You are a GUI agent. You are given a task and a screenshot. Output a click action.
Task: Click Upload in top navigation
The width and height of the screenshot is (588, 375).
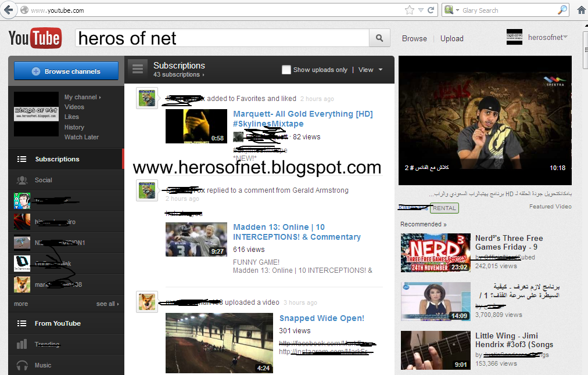coord(452,38)
